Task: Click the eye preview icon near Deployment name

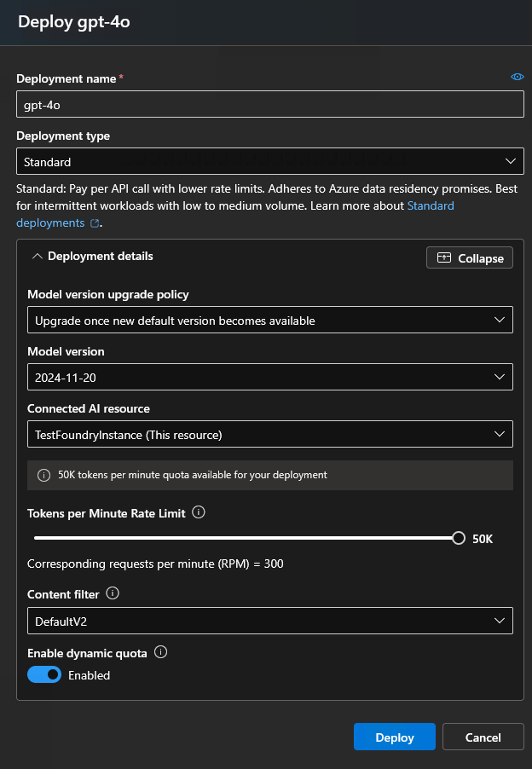Action: (x=518, y=77)
